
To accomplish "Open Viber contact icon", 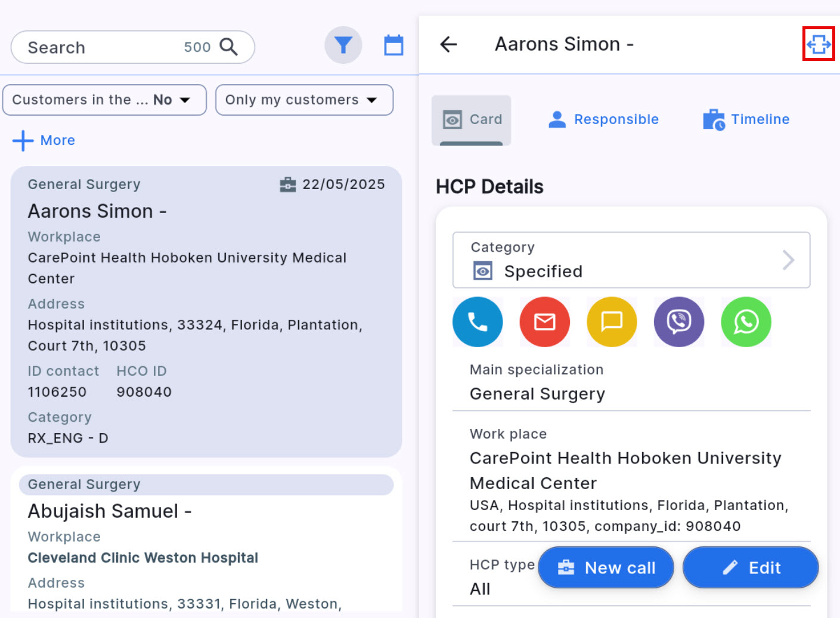I will (x=679, y=322).
